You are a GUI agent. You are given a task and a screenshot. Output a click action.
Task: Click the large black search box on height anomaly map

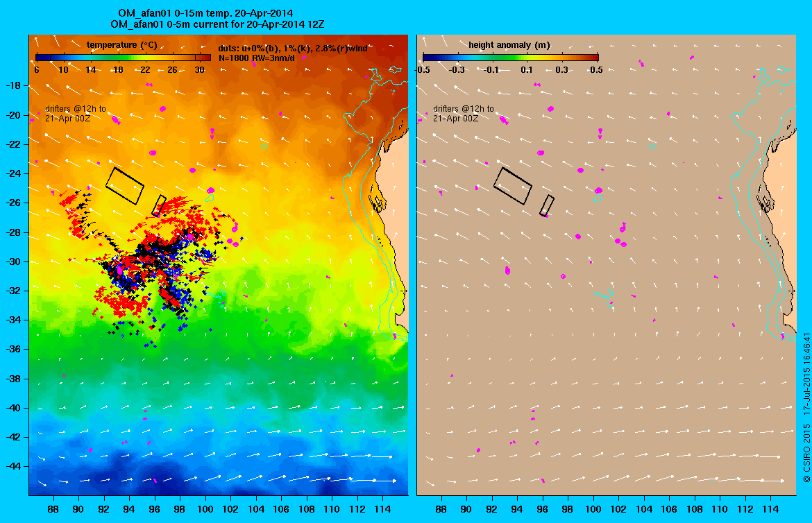pos(513,185)
